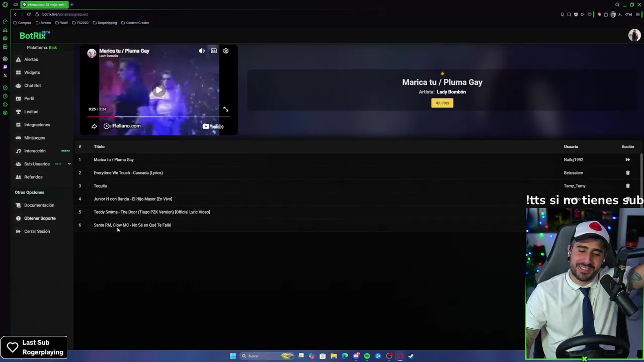Delete Tequila song from queue
Viewport: 644px width, 362px height.
point(627,186)
